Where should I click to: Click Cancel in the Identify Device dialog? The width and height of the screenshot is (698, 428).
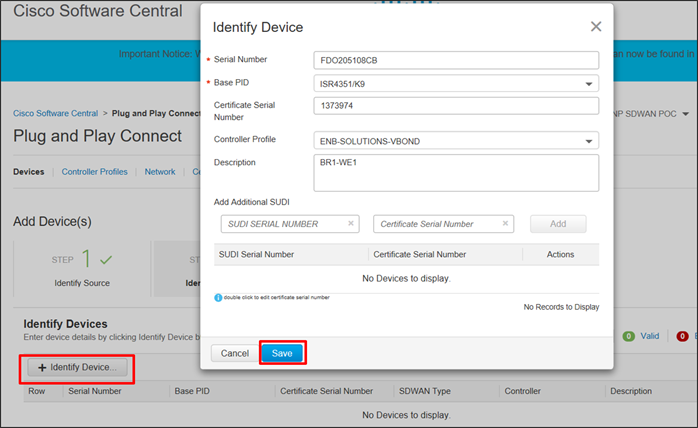[235, 353]
